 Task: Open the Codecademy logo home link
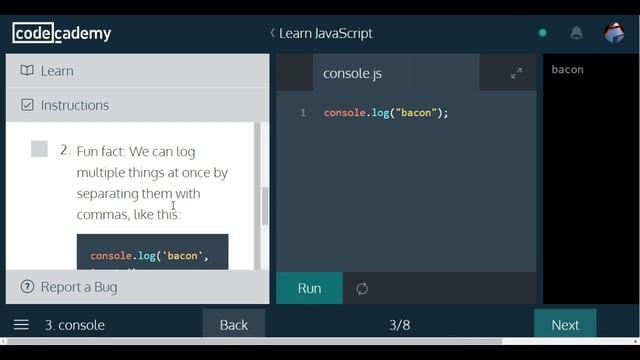pos(62,33)
